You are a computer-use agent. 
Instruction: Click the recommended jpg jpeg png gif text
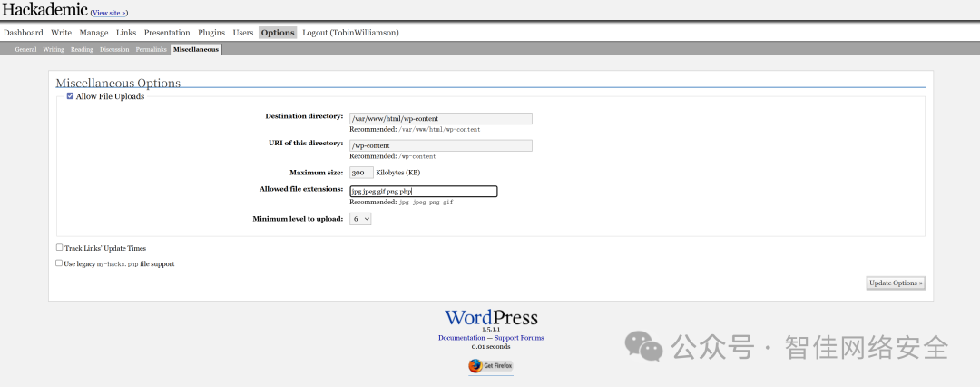(426, 203)
